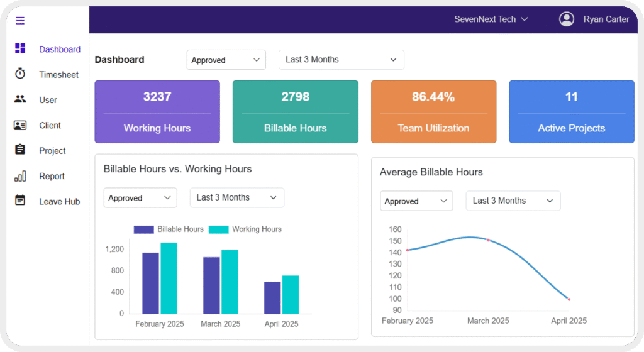Image resolution: width=644 pixels, height=352 pixels.
Task: Click the Report bar chart icon
Action: 20,176
